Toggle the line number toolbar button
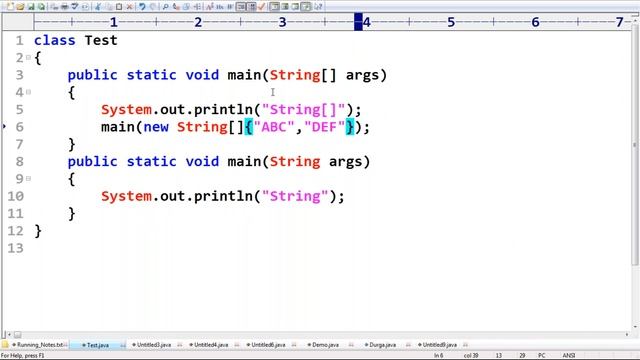Screen dimensions: 640x360 pyautogui.click(x=251, y=7)
